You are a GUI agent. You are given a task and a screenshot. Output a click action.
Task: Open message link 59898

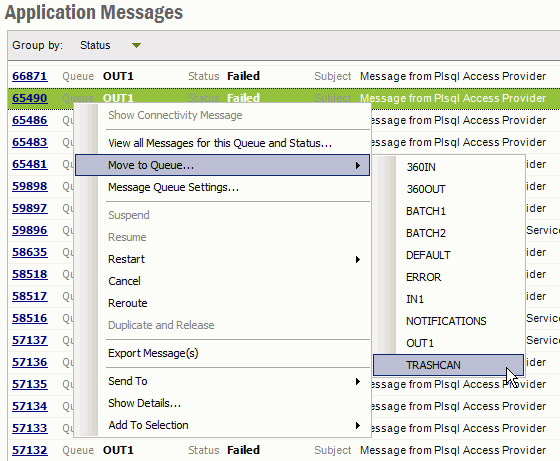[x=30, y=186]
